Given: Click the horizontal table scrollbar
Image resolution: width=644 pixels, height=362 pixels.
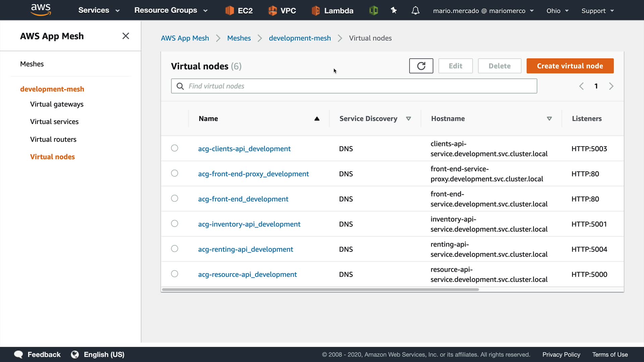Looking at the screenshot, I should (x=320, y=290).
